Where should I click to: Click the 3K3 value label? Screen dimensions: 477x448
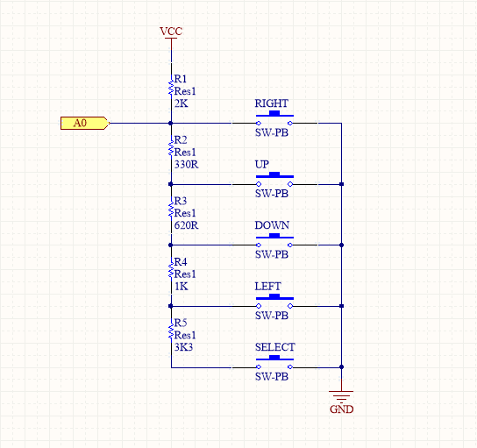click(x=183, y=347)
